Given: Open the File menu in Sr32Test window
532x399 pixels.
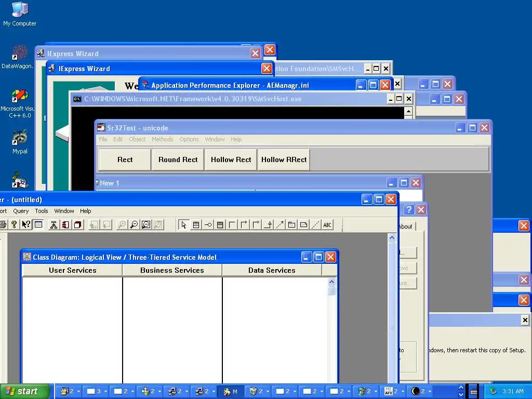Looking at the screenshot, I should coord(103,139).
